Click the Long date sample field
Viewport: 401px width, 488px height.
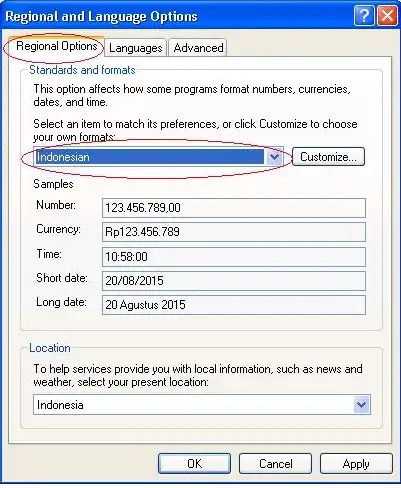234,305
